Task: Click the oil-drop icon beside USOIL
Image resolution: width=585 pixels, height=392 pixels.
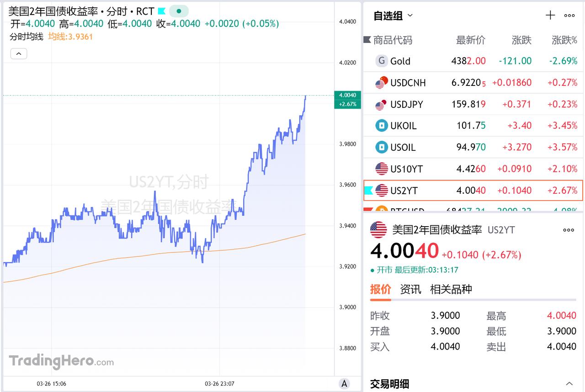Action: pyautogui.click(x=381, y=147)
